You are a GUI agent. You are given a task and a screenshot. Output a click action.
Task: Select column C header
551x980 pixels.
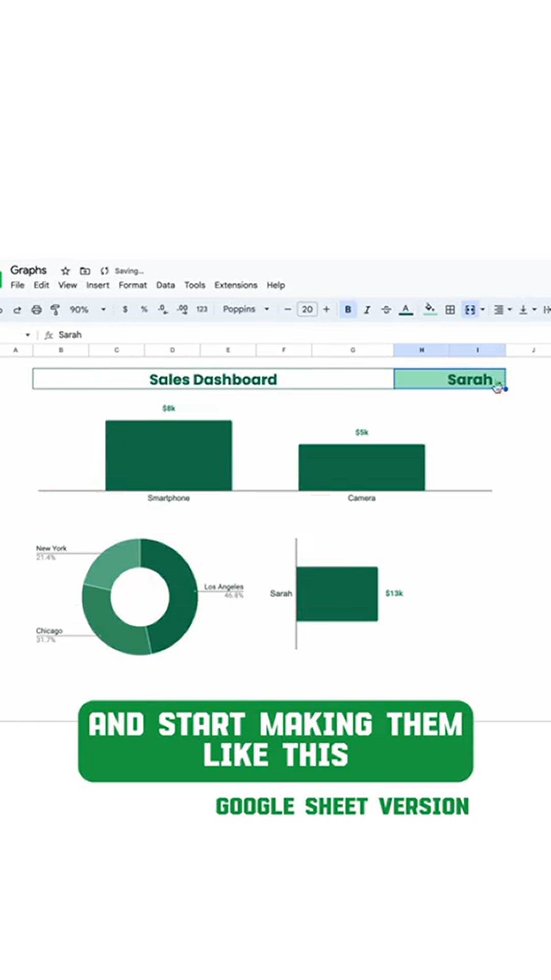(x=117, y=350)
